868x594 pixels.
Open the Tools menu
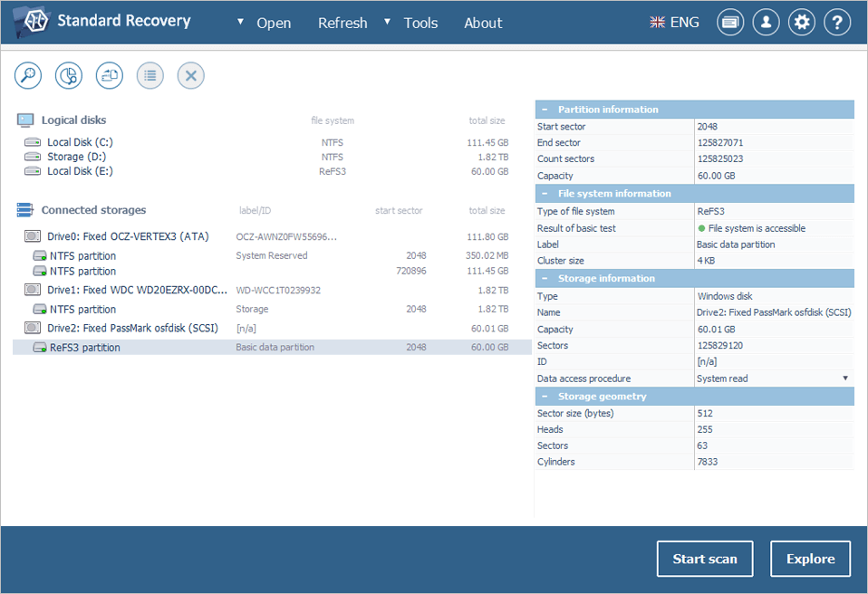click(420, 24)
